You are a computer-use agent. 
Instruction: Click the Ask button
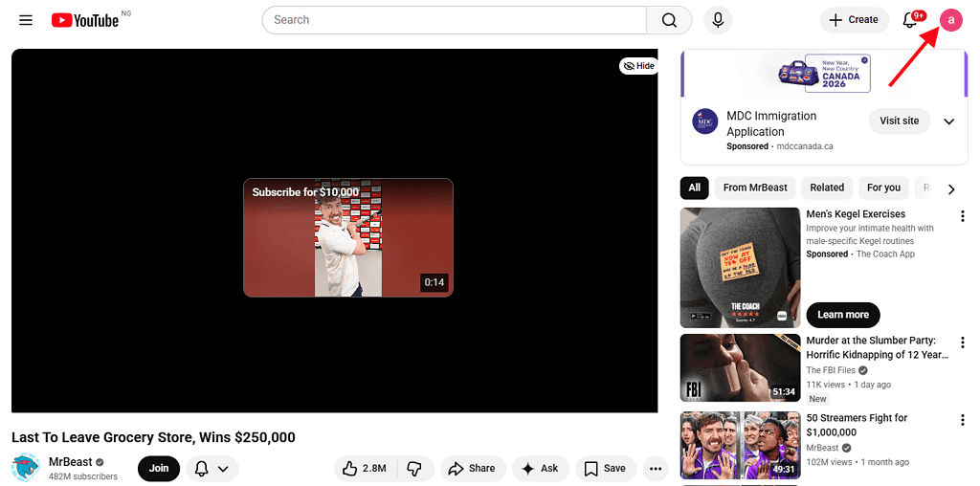(541, 469)
